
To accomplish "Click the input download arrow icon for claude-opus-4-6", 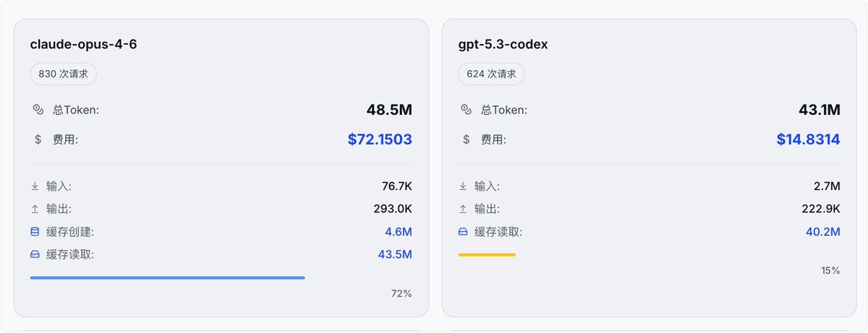I will click(35, 186).
